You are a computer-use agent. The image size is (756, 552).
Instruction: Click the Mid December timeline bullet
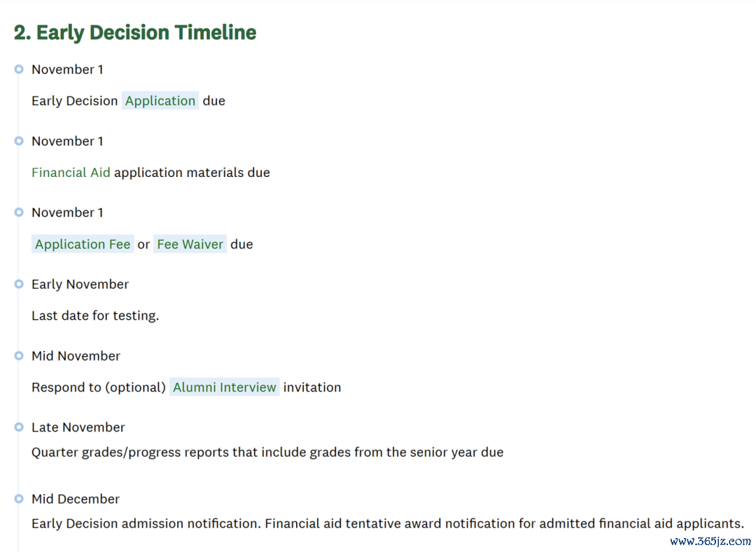(x=19, y=499)
